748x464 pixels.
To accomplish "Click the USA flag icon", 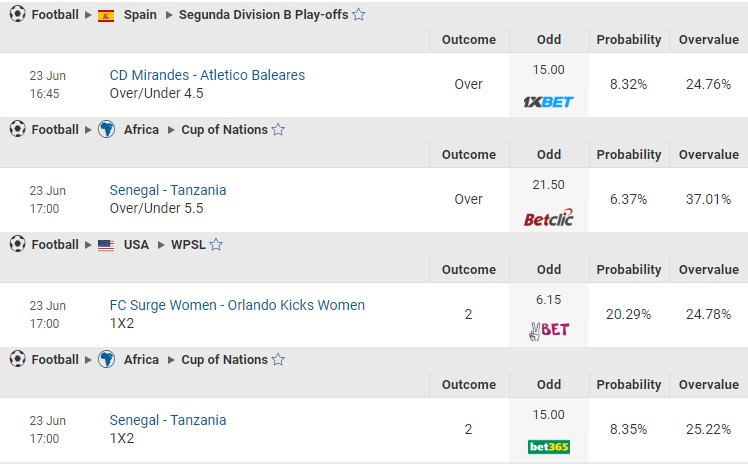I will 106,245.
